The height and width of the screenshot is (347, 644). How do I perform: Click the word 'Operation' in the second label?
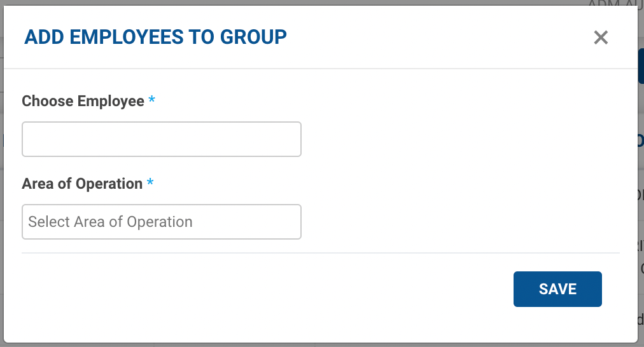tap(109, 184)
